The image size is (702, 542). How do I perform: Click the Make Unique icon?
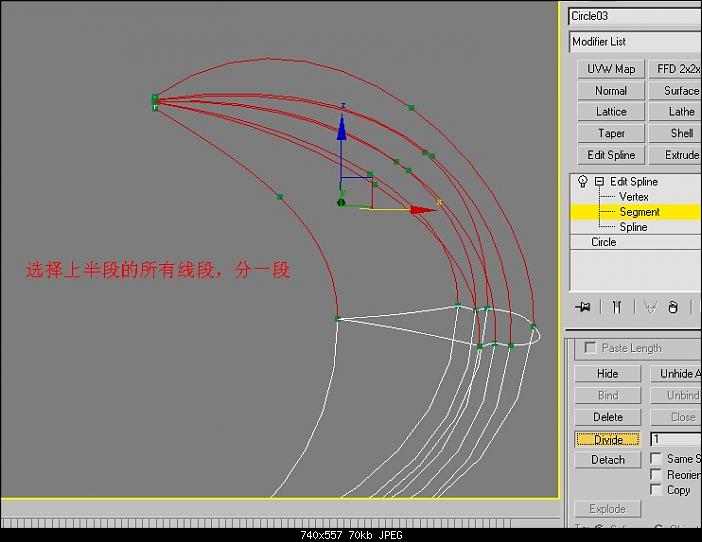tap(650, 307)
